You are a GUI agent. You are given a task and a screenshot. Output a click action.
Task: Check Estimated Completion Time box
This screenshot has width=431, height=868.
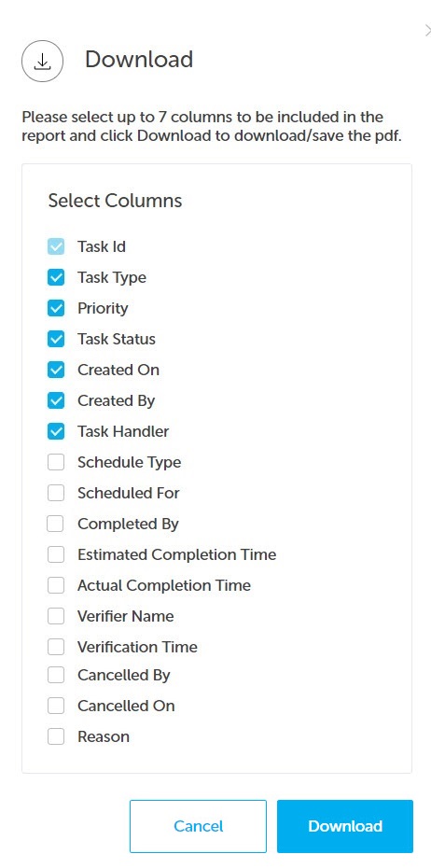pos(56,554)
